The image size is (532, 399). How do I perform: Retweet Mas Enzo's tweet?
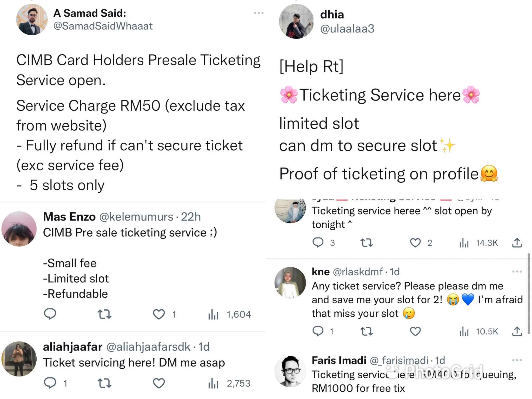point(104,314)
